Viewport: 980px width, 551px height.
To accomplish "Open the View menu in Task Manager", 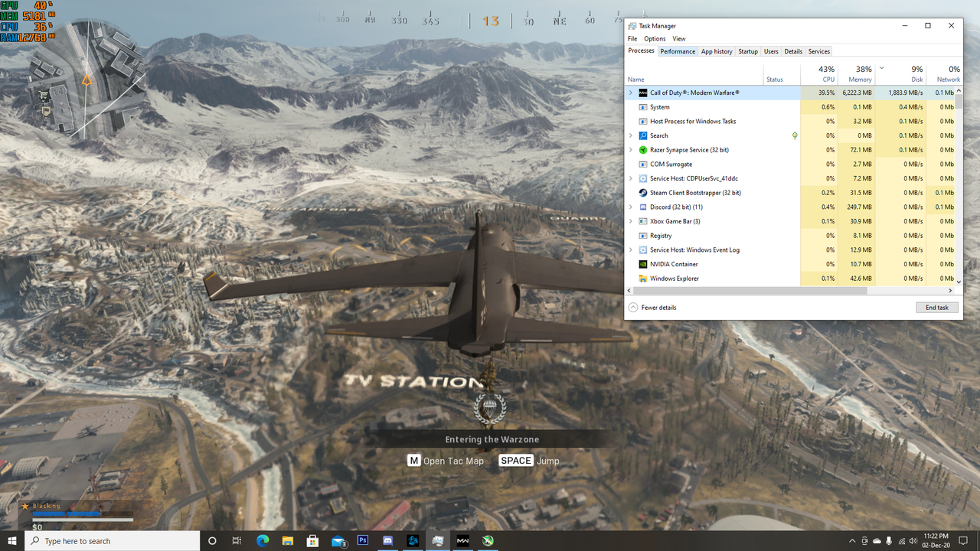I will [x=679, y=39].
